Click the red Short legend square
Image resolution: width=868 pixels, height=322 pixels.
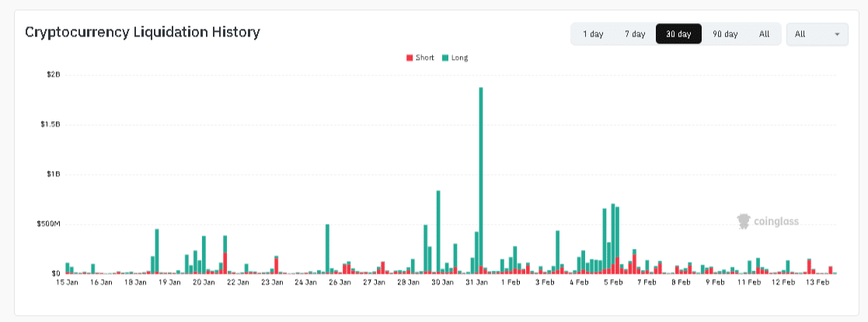410,58
